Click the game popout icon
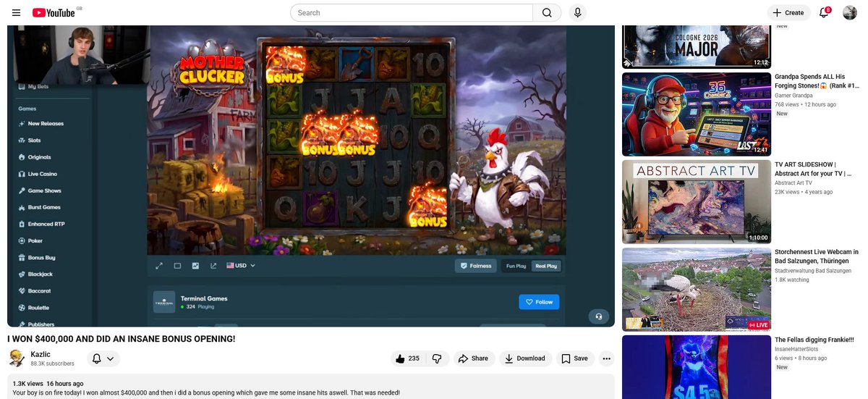868x399 pixels. point(213,266)
